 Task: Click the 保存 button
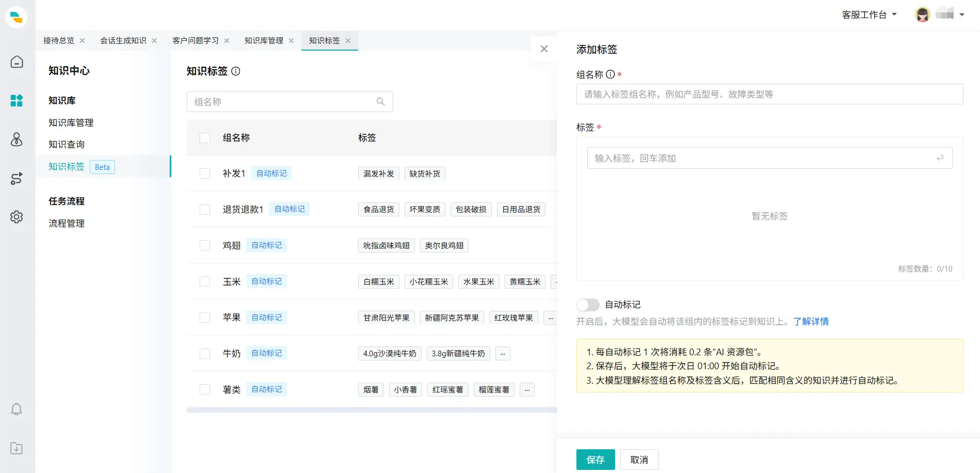(596, 460)
